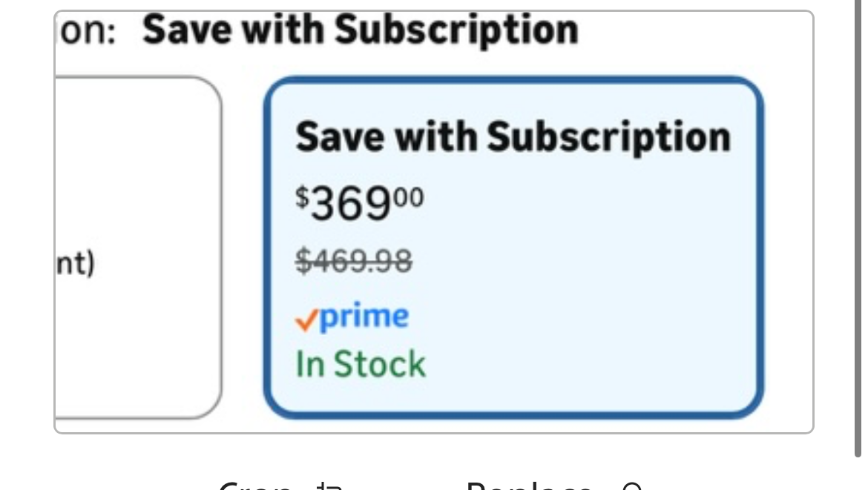Click the bold card title Save with Subscription
This screenshot has width=868, height=490.
513,136
